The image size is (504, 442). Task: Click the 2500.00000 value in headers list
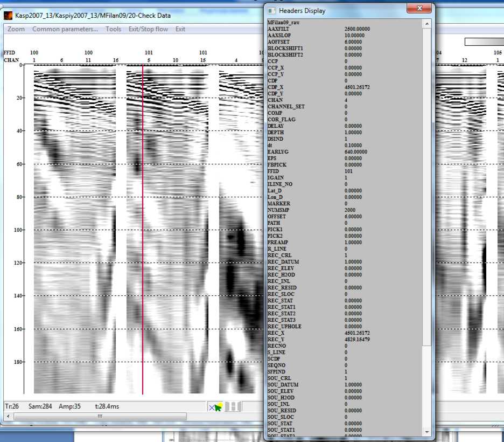(x=357, y=29)
